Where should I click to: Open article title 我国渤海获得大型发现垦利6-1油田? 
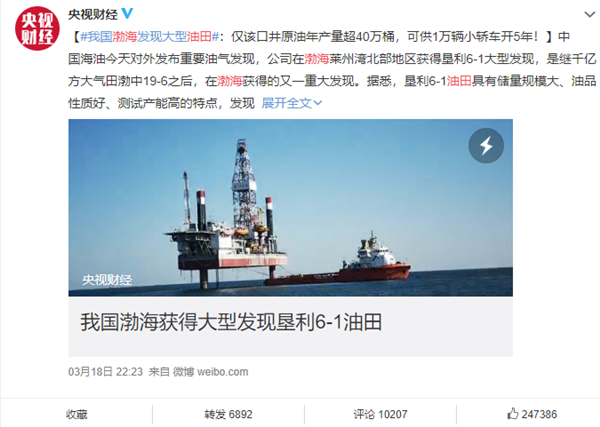(231, 322)
